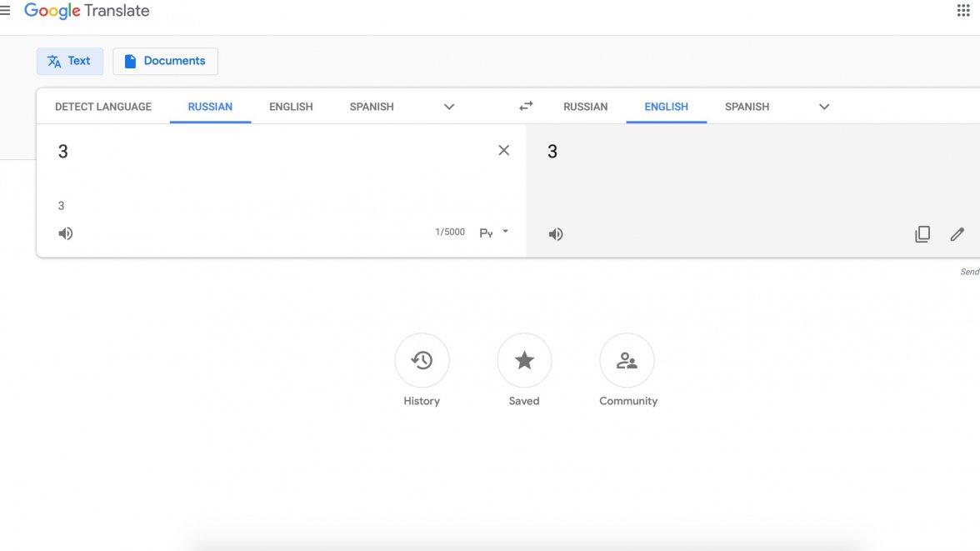This screenshot has height=551, width=980.
Task: Swap source and target languages
Action: (526, 106)
